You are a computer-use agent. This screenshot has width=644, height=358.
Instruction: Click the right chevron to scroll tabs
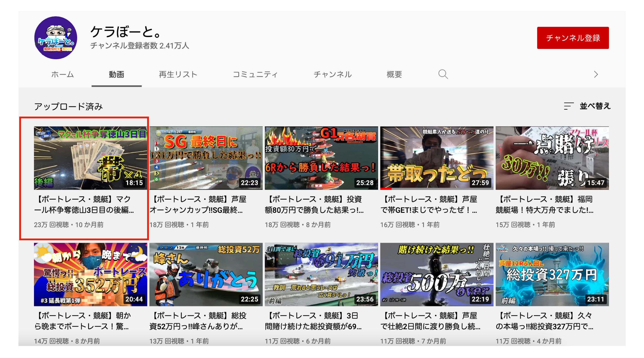pyautogui.click(x=596, y=74)
